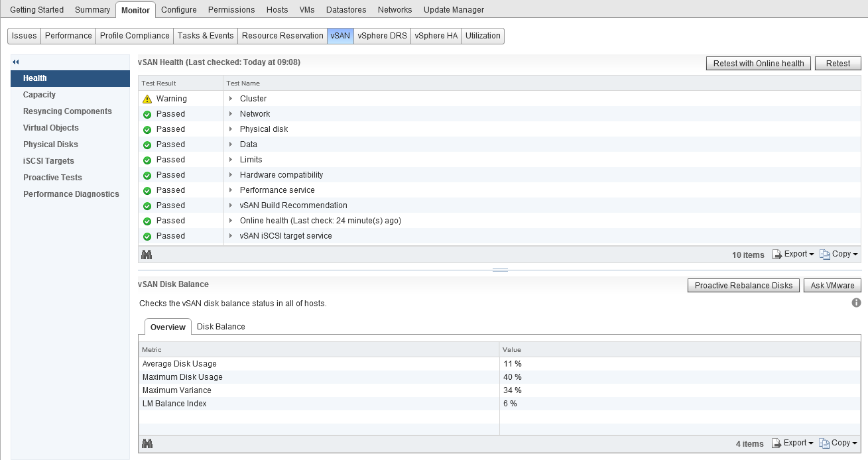Open Resyncing Components in the sidebar
This screenshot has width=868, height=460.
tap(70, 111)
